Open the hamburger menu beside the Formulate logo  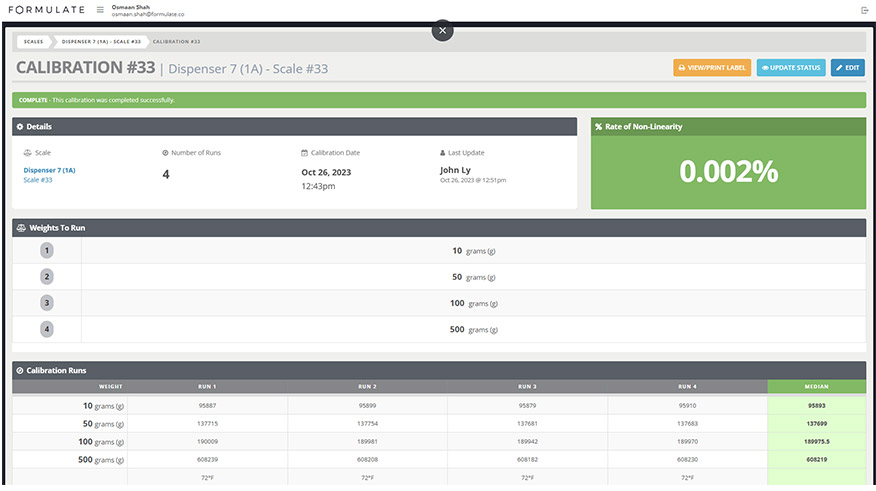(x=100, y=10)
